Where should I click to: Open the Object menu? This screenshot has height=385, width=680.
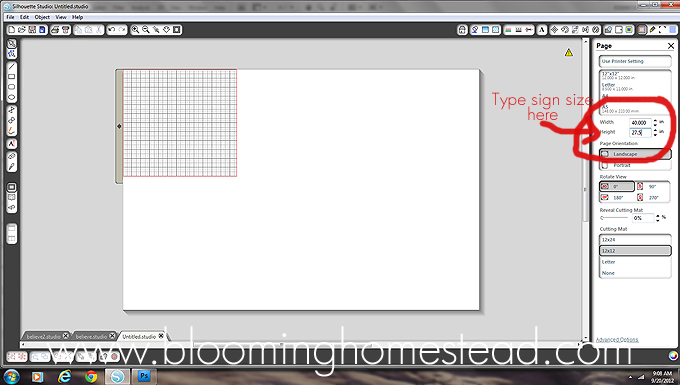[42, 17]
